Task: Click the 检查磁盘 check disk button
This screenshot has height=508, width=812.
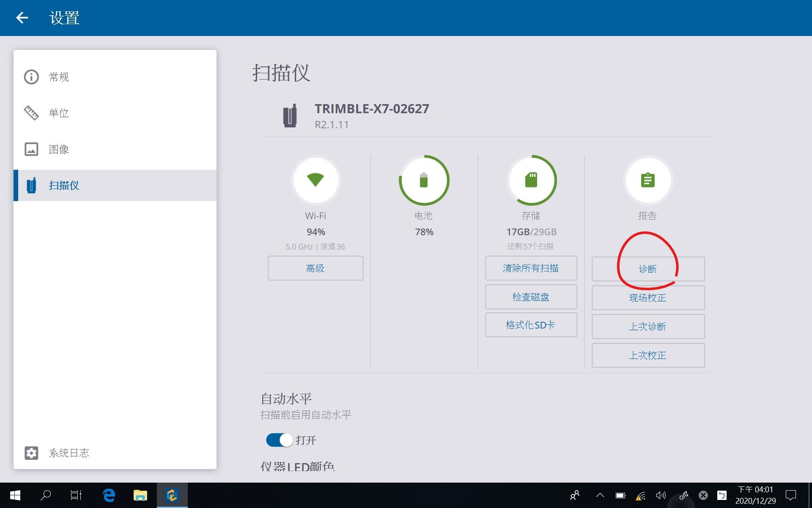Action: click(x=531, y=297)
